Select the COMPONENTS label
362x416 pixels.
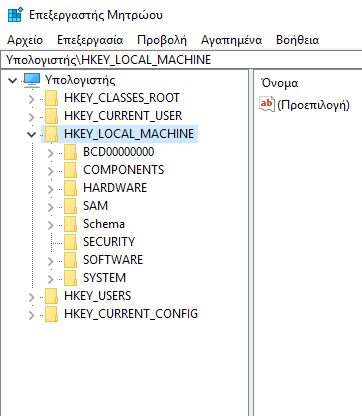(124, 170)
